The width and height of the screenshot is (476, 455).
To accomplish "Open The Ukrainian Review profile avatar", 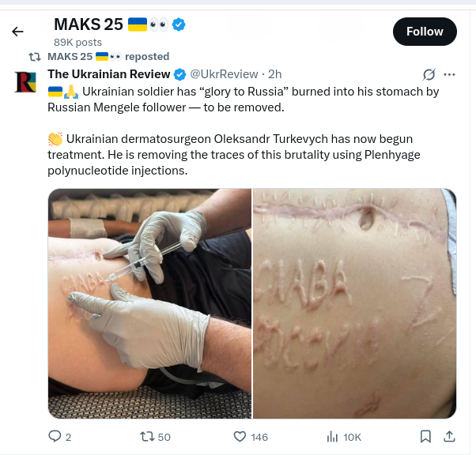I will (x=26, y=82).
